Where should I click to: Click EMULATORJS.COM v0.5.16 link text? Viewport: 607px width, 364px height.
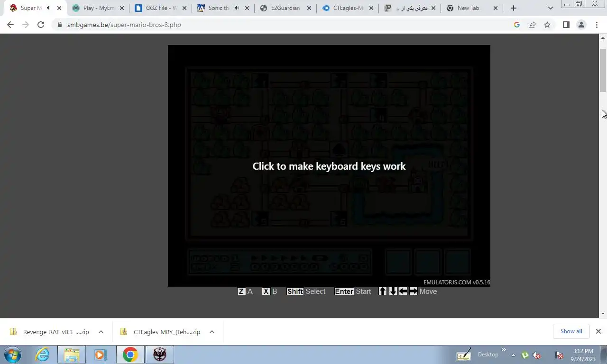click(x=457, y=282)
